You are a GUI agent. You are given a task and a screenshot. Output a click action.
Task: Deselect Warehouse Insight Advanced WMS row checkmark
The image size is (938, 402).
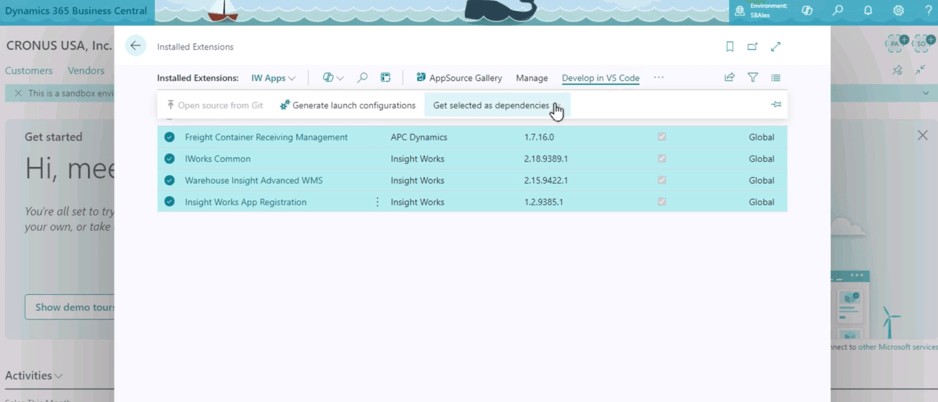169,180
